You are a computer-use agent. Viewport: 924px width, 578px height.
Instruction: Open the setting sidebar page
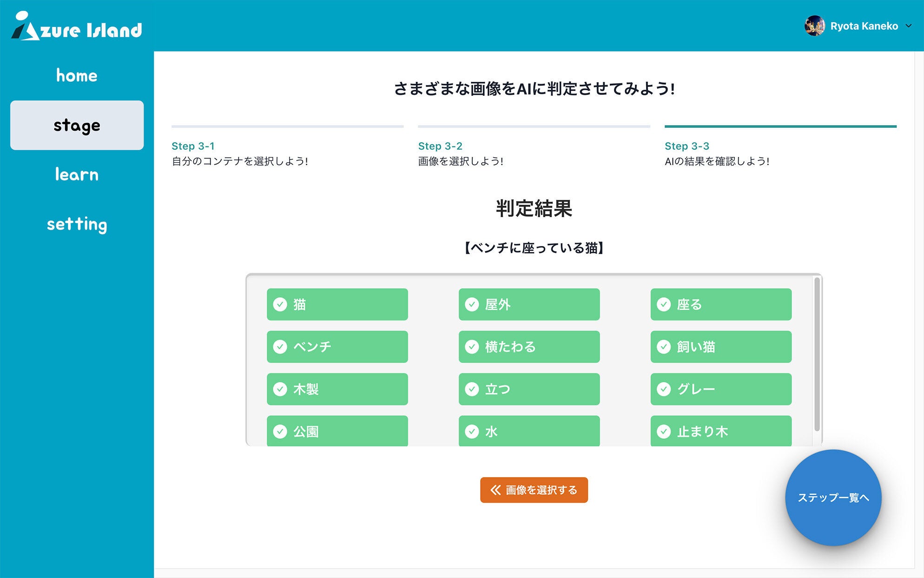[77, 224]
